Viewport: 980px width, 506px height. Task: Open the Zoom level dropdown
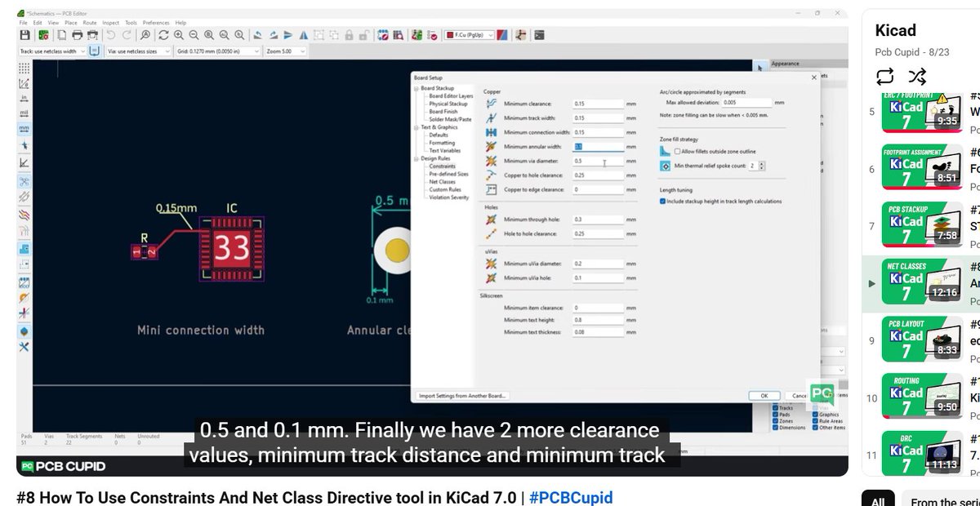284,51
